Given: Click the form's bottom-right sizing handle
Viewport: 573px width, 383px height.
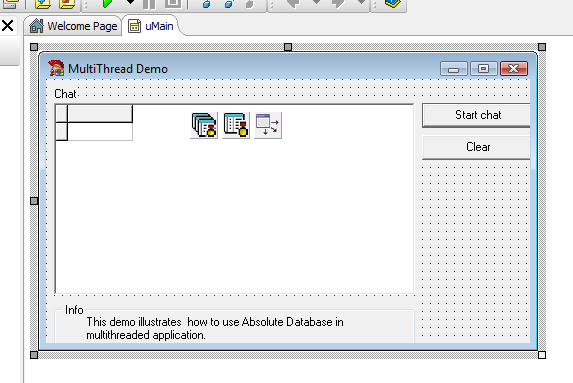Looking at the screenshot, I should 542,355.
